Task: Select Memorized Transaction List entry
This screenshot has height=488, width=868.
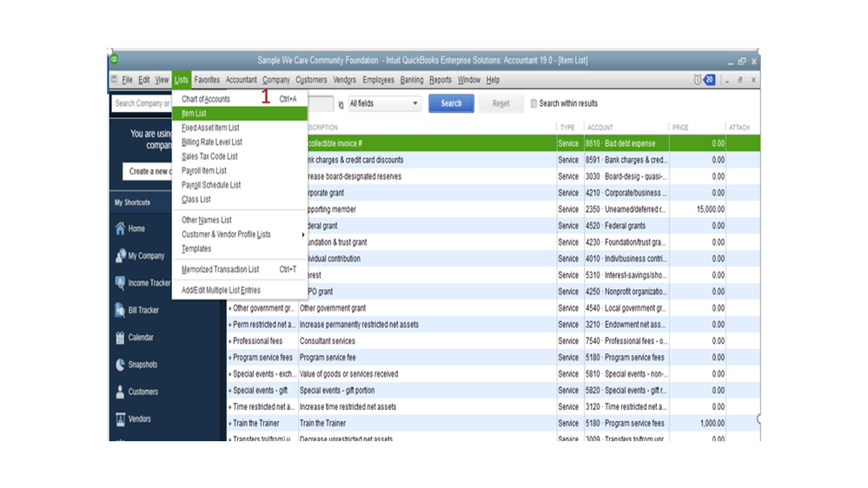Action: click(x=240, y=269)
